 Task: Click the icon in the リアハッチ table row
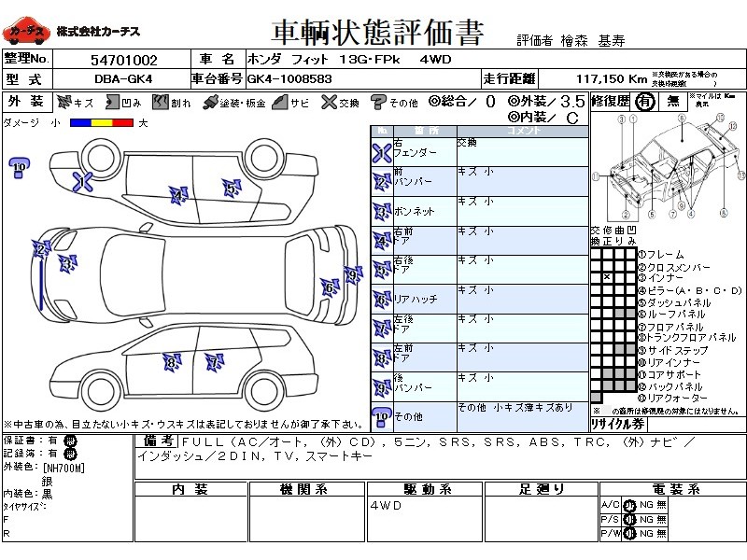pos(382,300)
